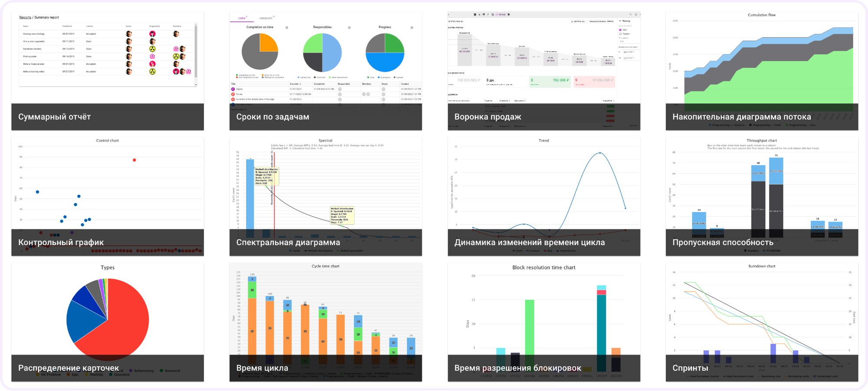Image resolution: width=868 pixels, height=391 pixels.
Task: Open the Накопительная диаграмма потока card
Action: pyautogui.click(x=762, y=71)
